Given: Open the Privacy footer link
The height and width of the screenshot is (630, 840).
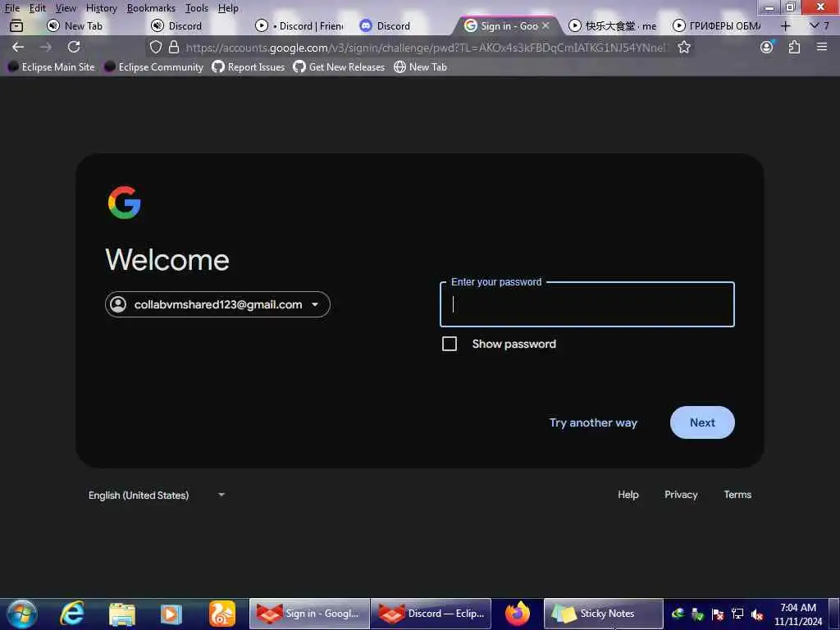Looking at the screenshot, I should coord(681,495).
